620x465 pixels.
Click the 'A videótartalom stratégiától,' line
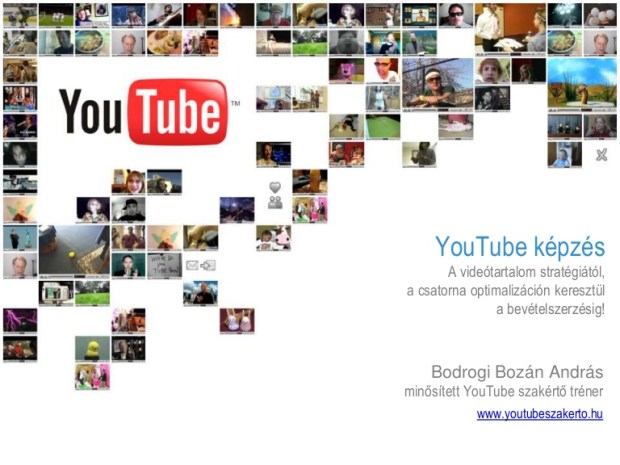pyautogui.click(x=526, y=272)
